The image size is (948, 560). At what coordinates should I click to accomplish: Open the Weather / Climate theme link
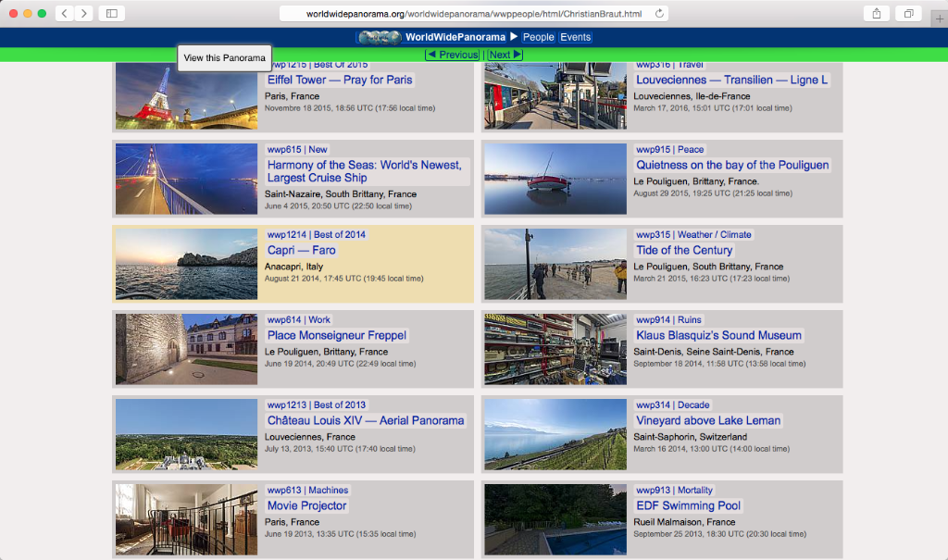714,234
